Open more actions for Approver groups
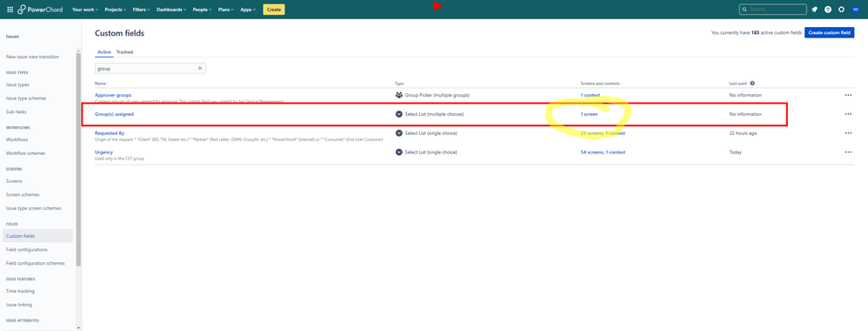868x331 pixels. (848, 95)
